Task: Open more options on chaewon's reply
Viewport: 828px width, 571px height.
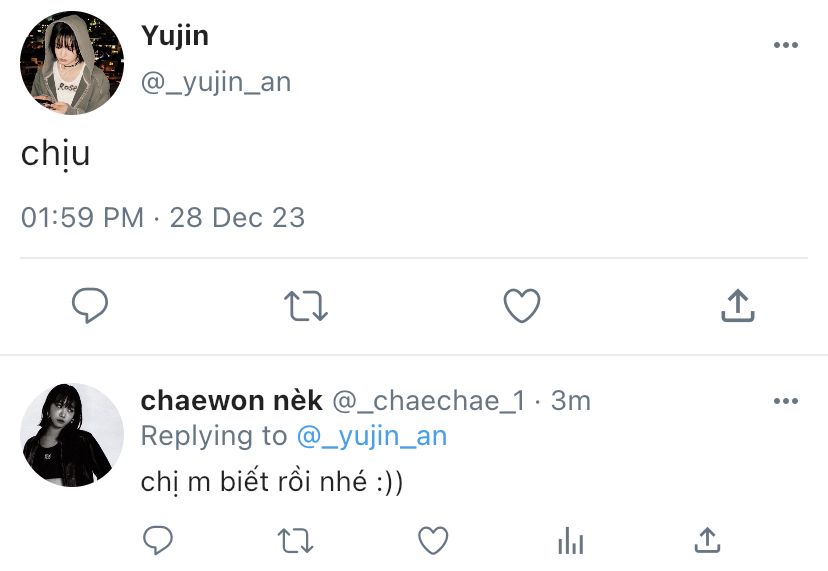Action: click(x=786, y=401)
